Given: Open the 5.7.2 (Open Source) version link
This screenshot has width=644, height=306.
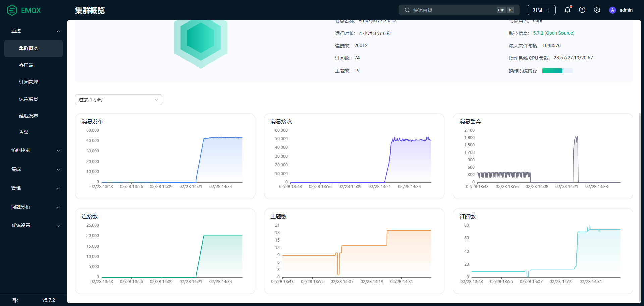Looking at the screenshot, I should pyautogui.click(x=553, y=33).
